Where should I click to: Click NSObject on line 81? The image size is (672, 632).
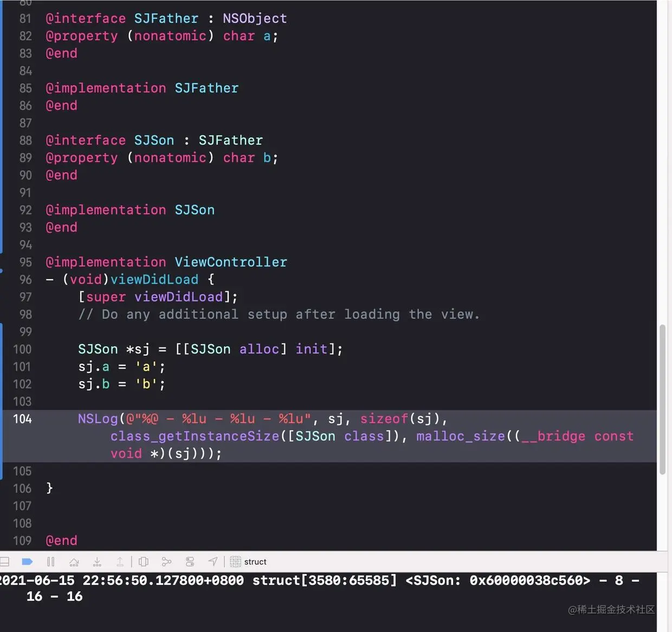(x=255, y=18)
